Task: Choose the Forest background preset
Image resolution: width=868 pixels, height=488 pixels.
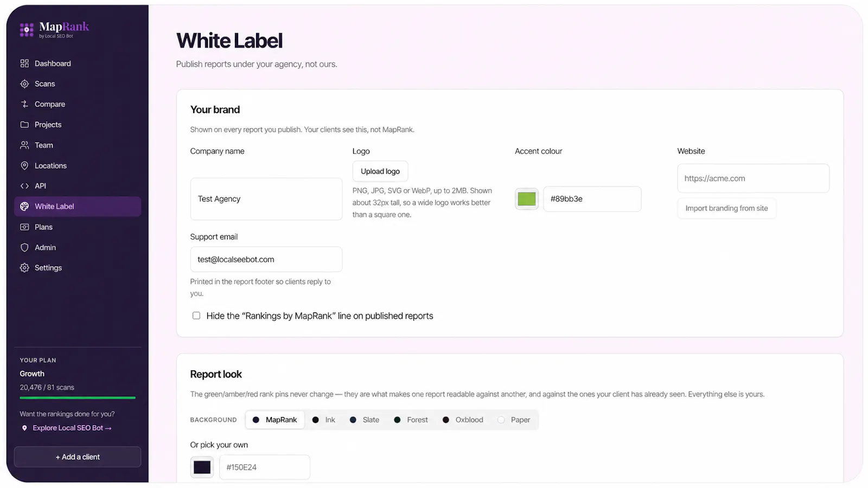Action: 411,420
